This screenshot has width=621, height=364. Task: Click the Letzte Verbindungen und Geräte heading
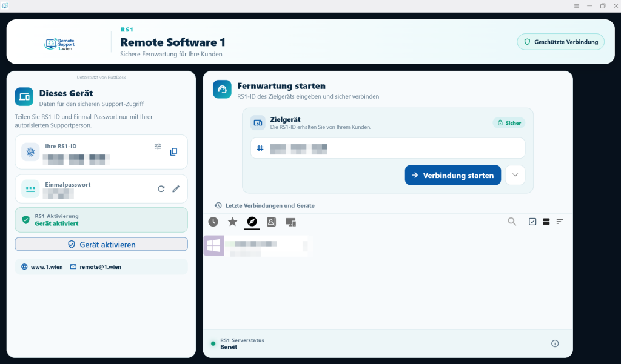(270, 205)
